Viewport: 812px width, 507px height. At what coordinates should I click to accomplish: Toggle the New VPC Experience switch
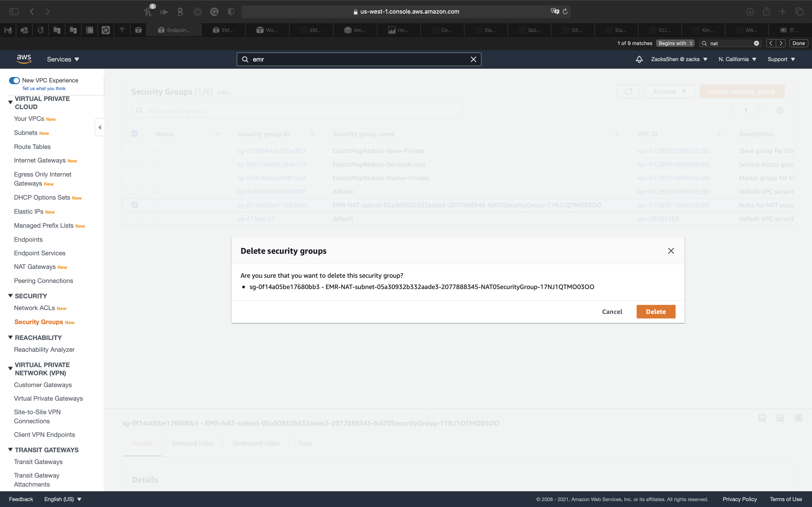[14, 81]
